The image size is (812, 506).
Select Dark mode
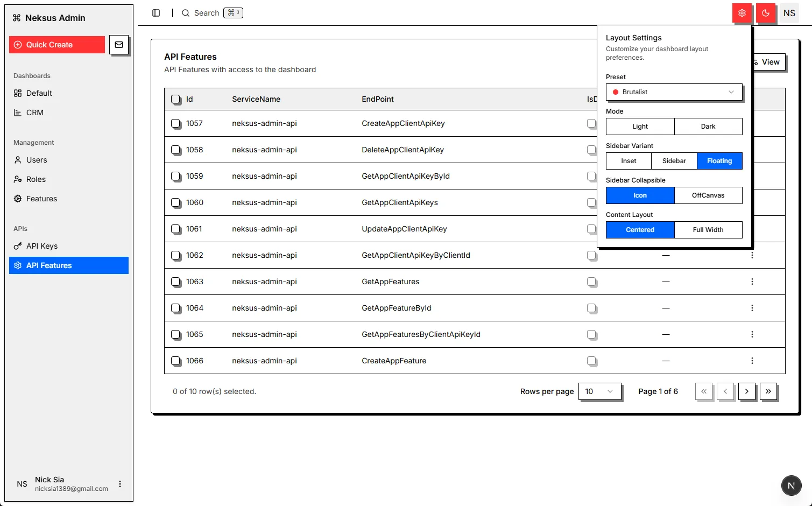tap(708, 127)
